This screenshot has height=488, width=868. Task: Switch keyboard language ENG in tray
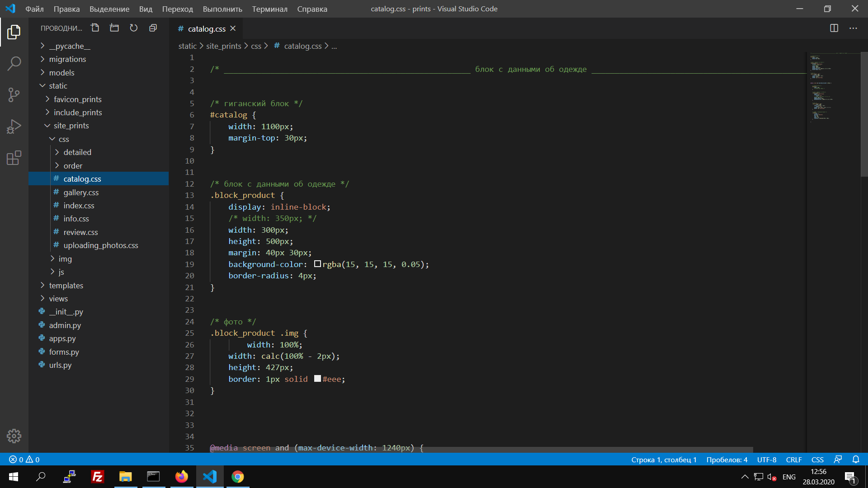pyautogui.click(x=789, y=477)
